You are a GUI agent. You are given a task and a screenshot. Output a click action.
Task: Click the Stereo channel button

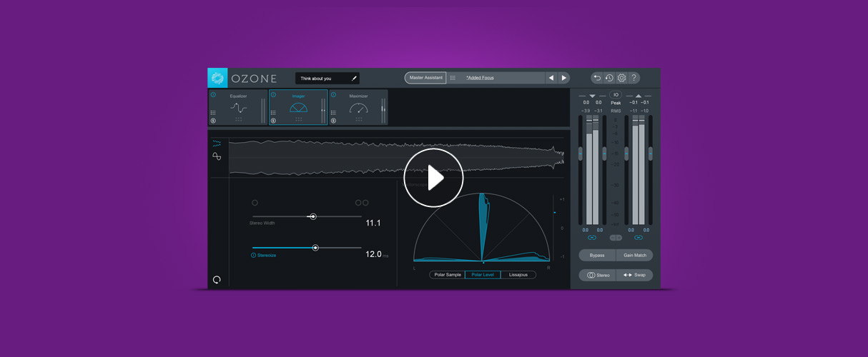597,275
